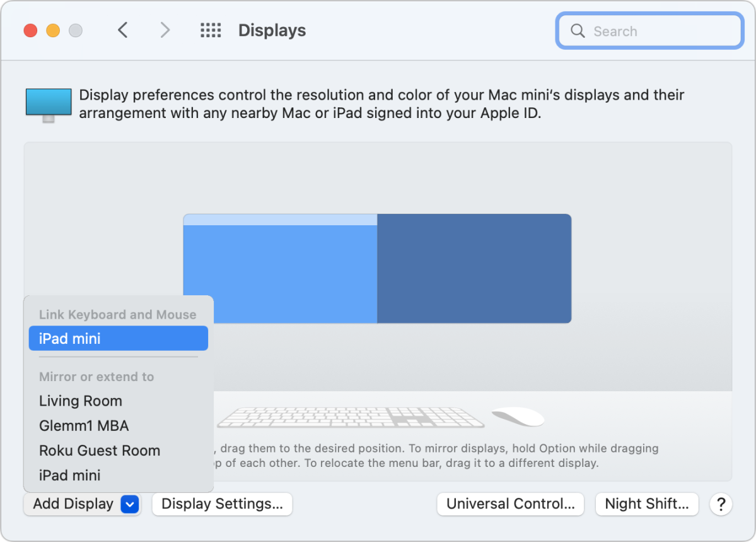Image resolution: width=756 pixels, height=542 pixels.
Task: Select the dark blue secondary display
Action: pyautogui.click(x=474, y=268)
